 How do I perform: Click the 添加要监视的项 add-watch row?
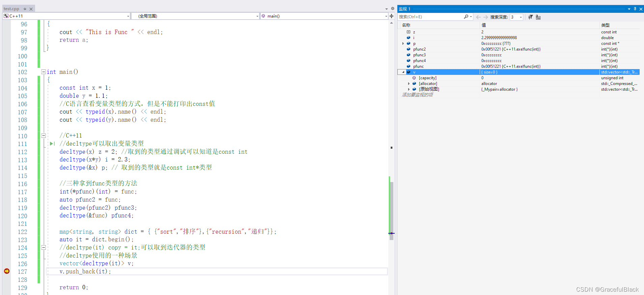click(x=418, y=95)
